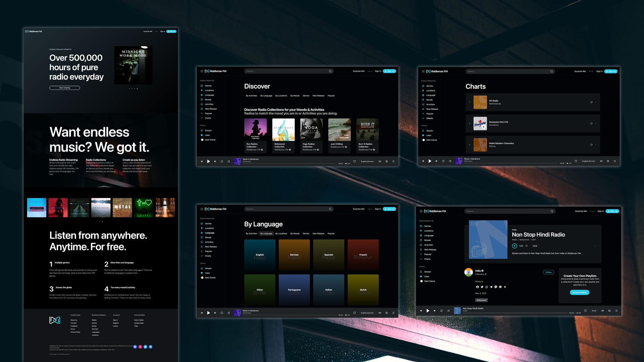Toggle heart in Non Stop Hindi Radio player bar

pos(585,311)
